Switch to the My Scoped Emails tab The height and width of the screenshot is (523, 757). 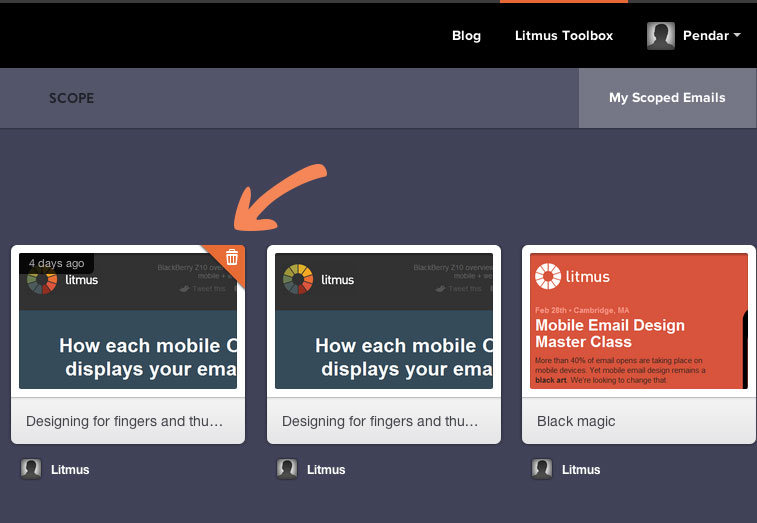coord(667,98)
